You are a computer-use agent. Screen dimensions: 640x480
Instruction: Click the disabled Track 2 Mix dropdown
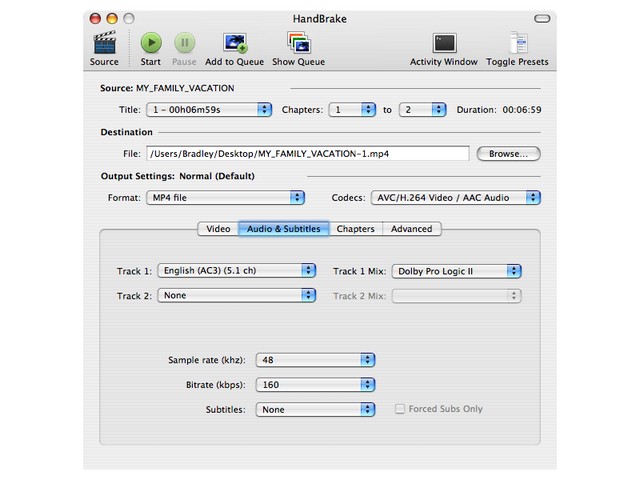coord(456,296)
